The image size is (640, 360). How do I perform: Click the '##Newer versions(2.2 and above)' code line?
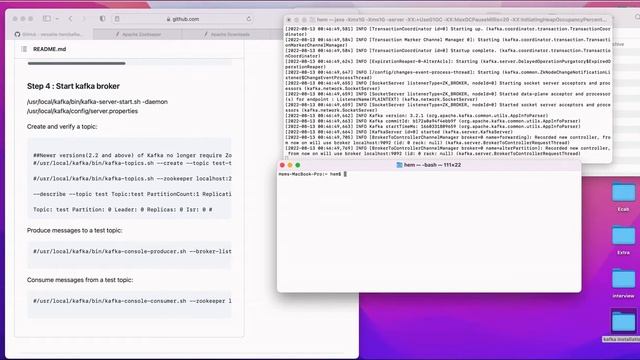point(132,155)
